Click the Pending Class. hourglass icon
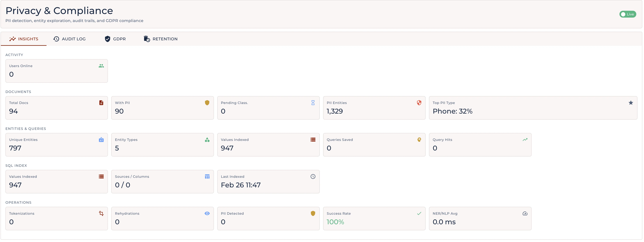Image resolution: width=644 pixels, height=242 pixels. [313, 103]
